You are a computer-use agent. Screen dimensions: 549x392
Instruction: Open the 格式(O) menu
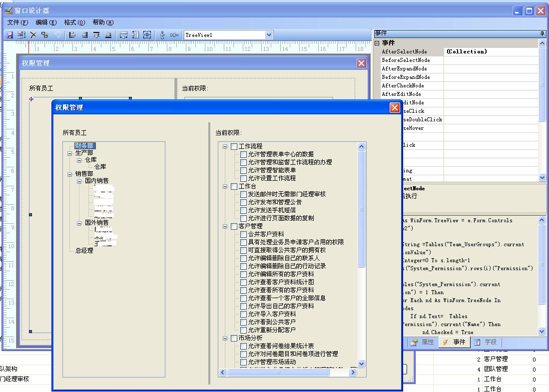point(74,22)
